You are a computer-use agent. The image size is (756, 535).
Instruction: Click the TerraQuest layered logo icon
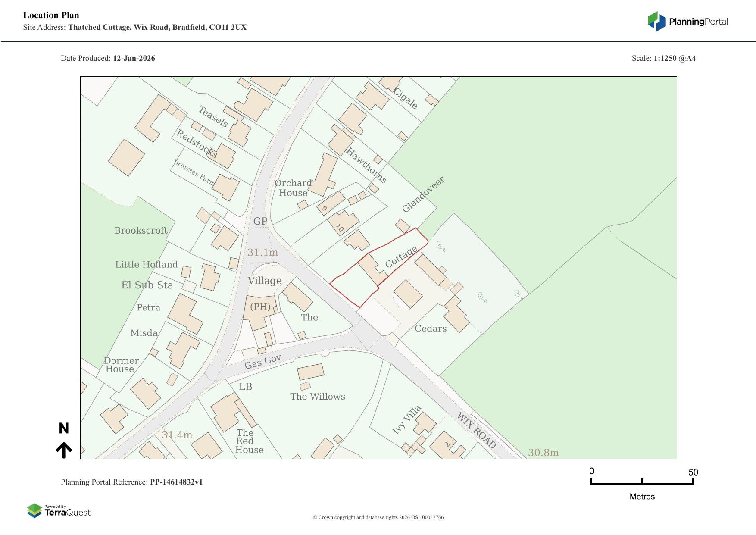pyautogui.click(x=34, y=510)
